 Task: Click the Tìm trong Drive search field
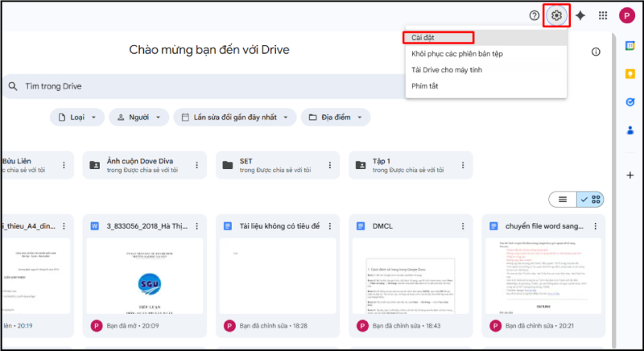coord(205,86)
